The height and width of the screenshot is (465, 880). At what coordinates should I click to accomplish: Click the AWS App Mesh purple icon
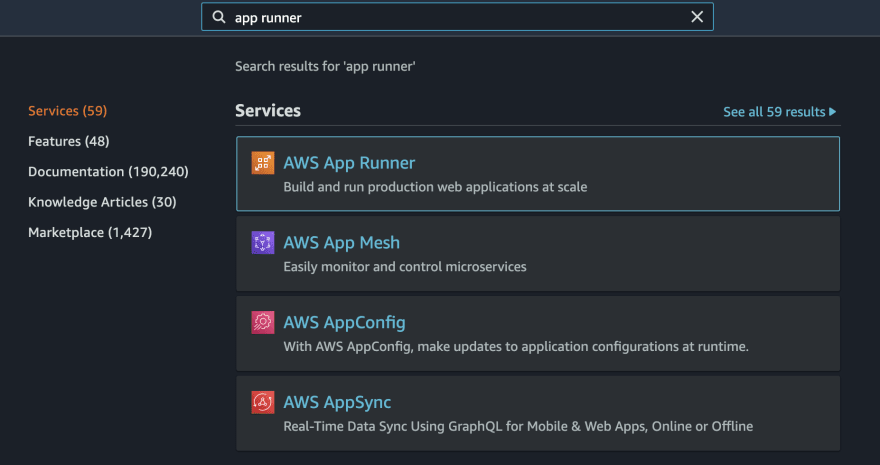coord(263,243)
